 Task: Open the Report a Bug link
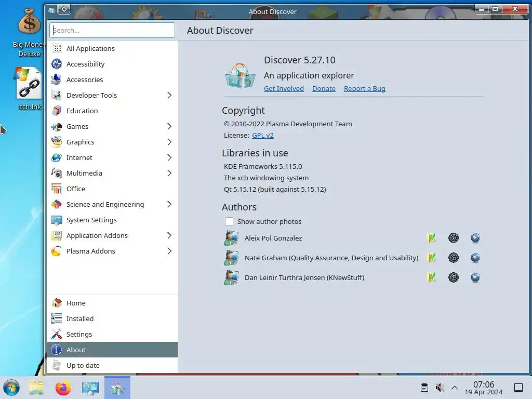pyautogui.click(x=364, y=88)
